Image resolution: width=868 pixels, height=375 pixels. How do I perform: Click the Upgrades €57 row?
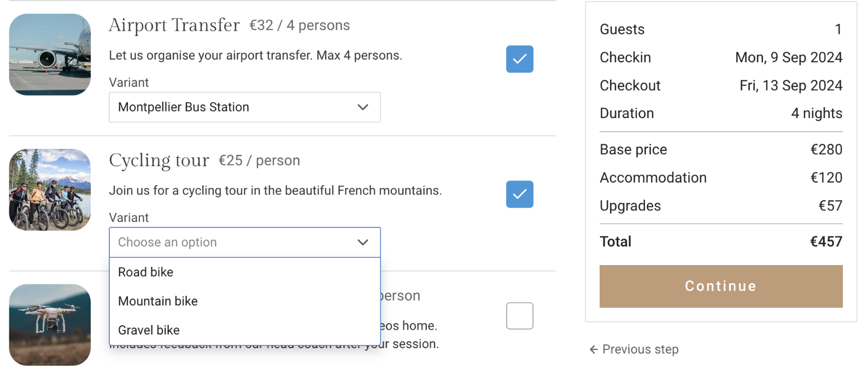[721, 206]
